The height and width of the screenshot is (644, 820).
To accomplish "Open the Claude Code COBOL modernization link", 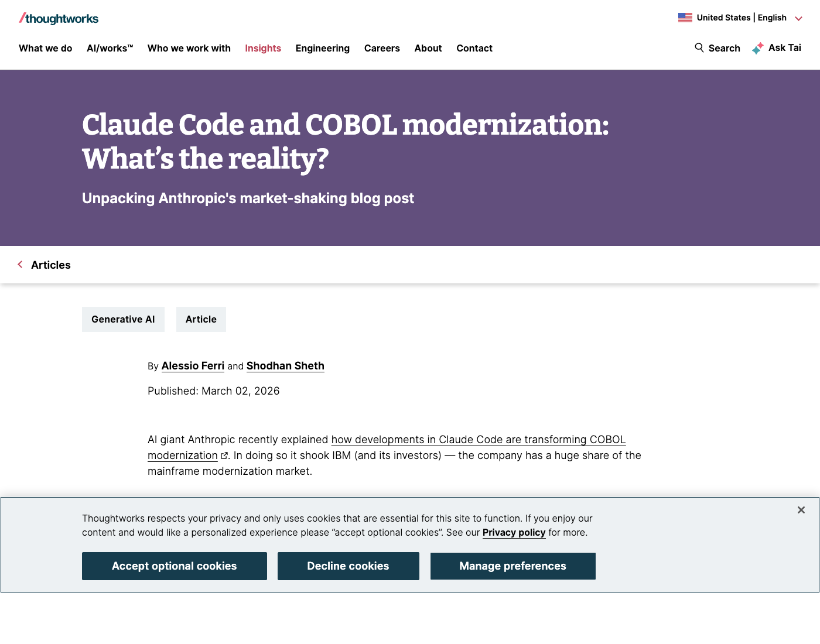I will 387,447.
